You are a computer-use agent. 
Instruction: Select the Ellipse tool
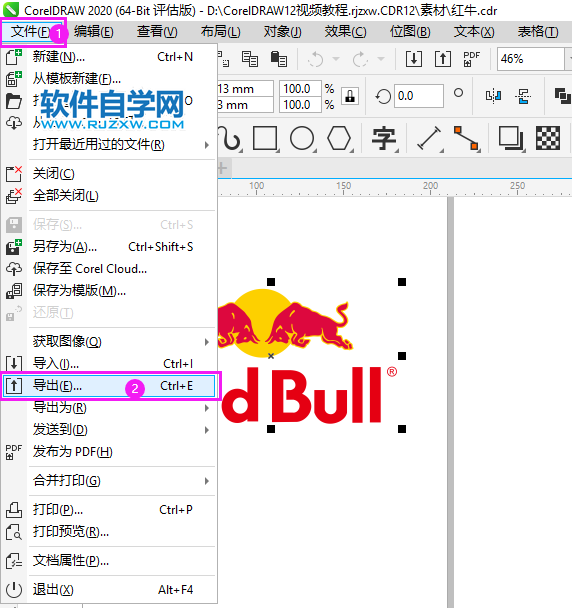tap(302, 138)
